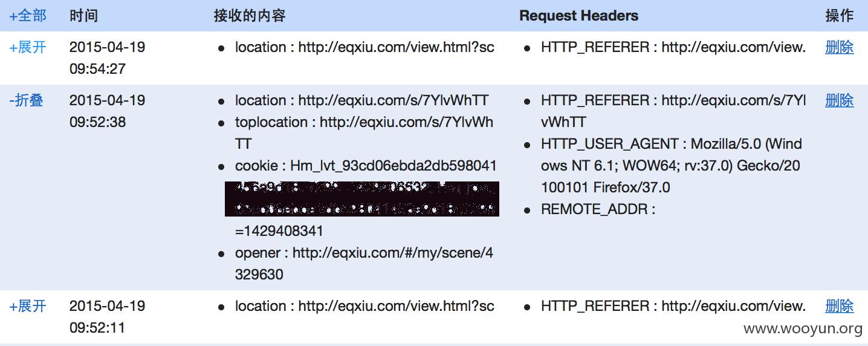The height and width of the screenshot is (346, 868).
Task: Click the REMOTE_ADDR entry
Action: (x=598, y=209)
